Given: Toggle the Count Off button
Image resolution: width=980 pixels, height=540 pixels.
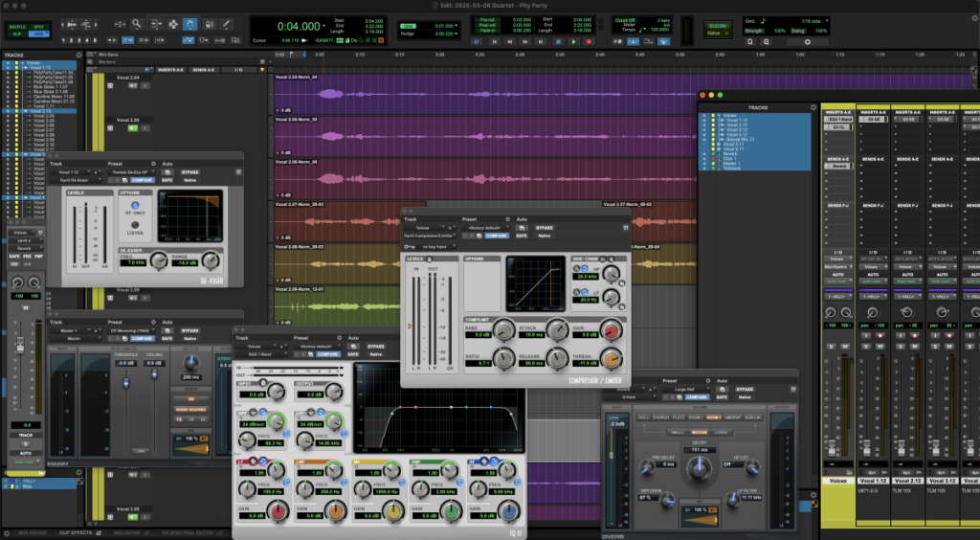Looking at the screenshot, I should 625,21.
